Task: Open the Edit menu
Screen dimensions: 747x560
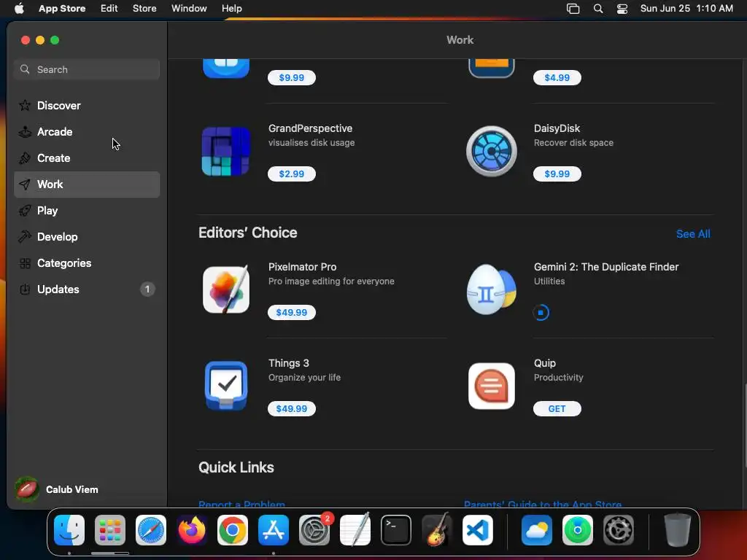Action: coord(109,9)
